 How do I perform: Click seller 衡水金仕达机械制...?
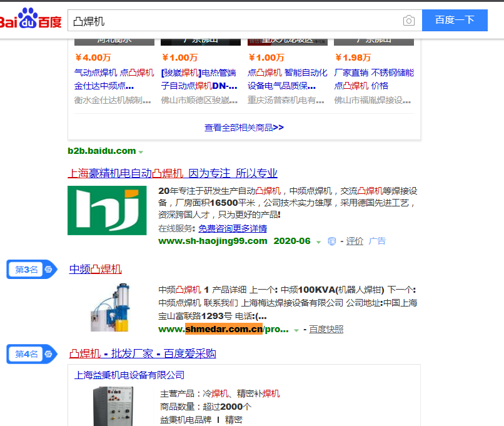(x=113, y=100)
